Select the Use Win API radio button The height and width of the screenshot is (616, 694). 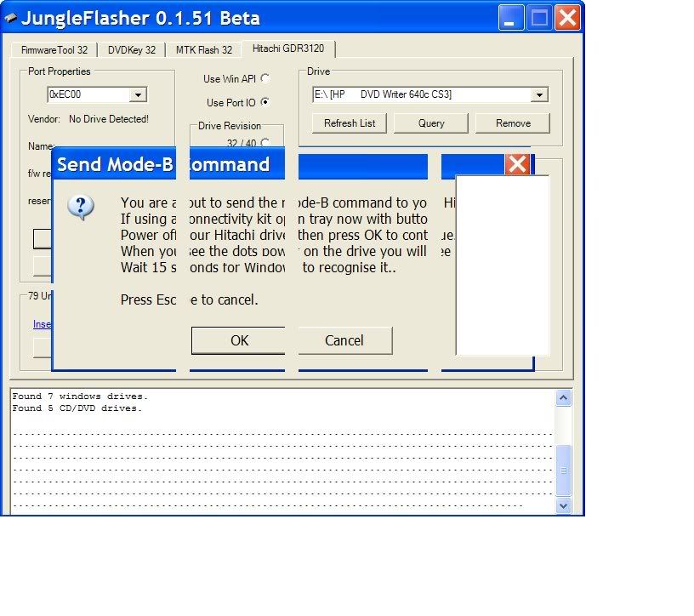[x=265, y=79]
